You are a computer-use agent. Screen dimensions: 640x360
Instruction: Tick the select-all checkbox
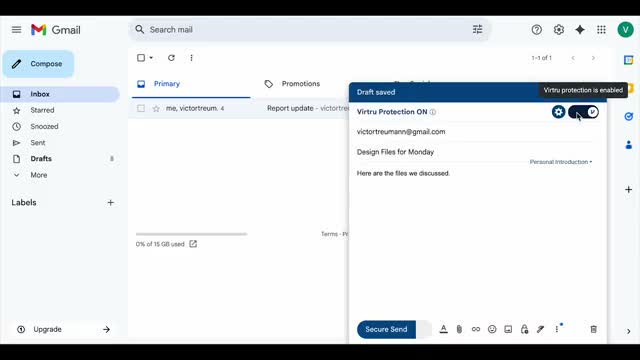tap(141, 58)
